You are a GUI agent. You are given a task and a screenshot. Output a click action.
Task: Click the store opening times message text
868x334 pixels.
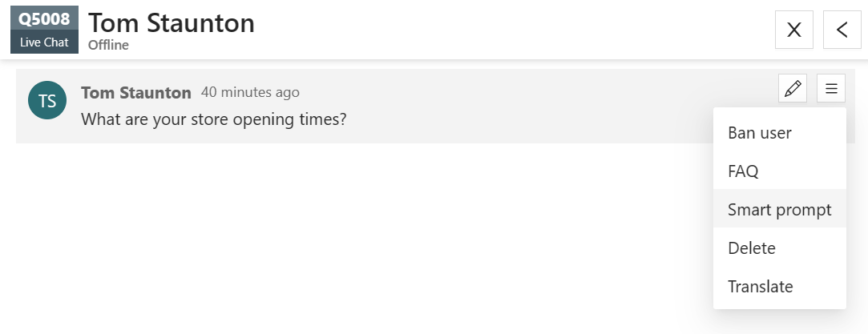213,120
